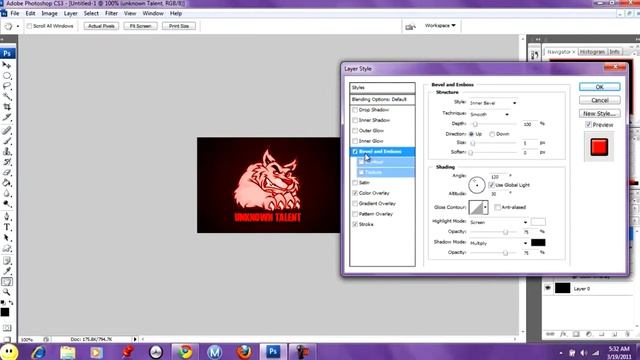Select the Zoom tool in toolbox
This screenshot has width=640, height=360.
coord(7,292)
